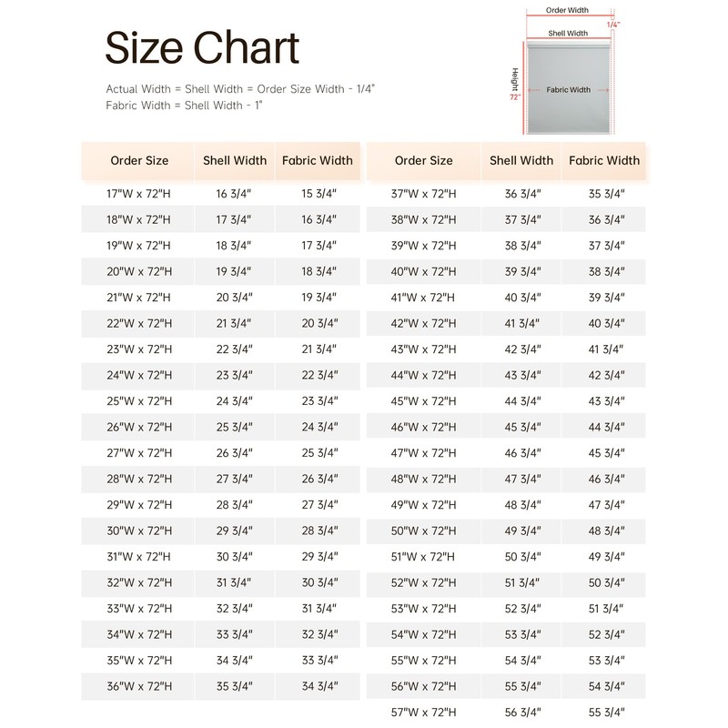Choose the 36"W x 72"H order size cell
Screen dimensions: 728x728
coord(139,686)
